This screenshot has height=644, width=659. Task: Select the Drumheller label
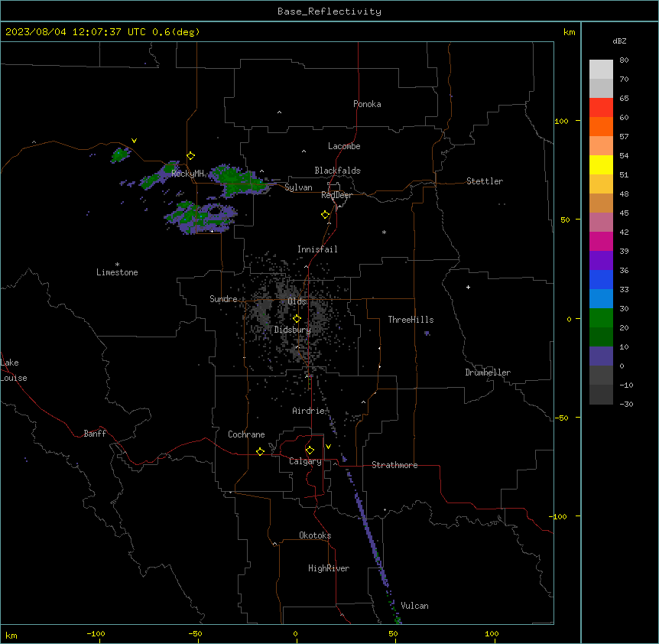tap(488, 372)
